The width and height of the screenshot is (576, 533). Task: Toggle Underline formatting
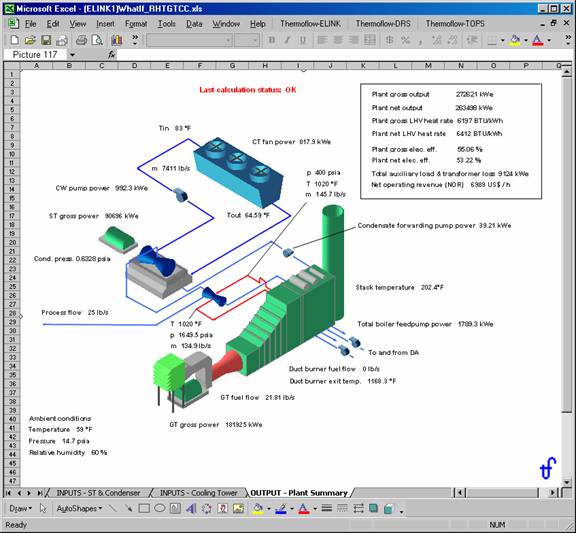[x=303, y=40]
